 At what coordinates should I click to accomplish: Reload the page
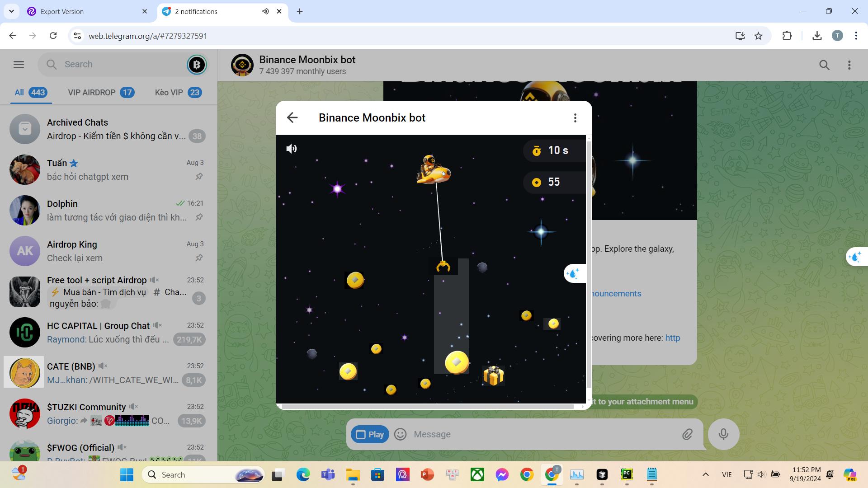pos(53,36)
